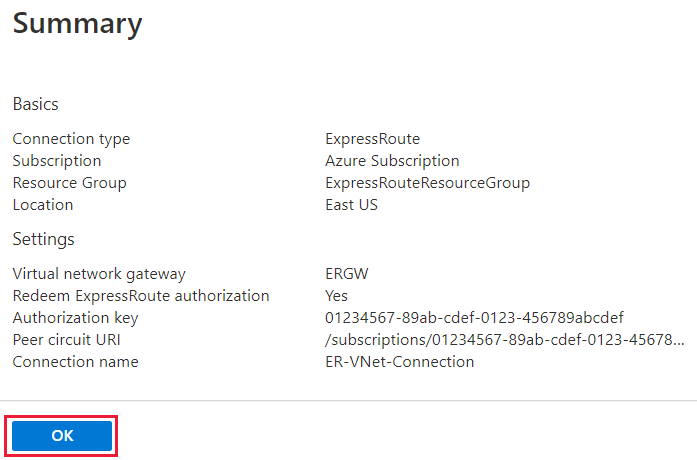Click the Basics section heading
Screen dimensions: 697x460
tap(36, 104)
